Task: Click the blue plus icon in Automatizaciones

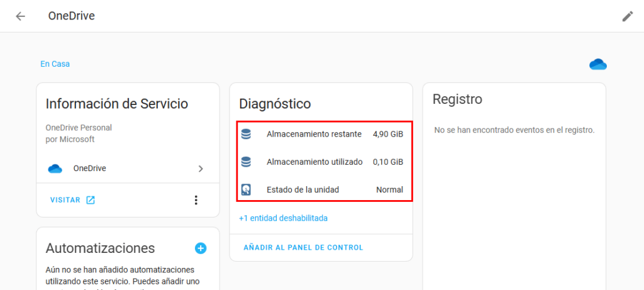Action: tap(201, 248)
